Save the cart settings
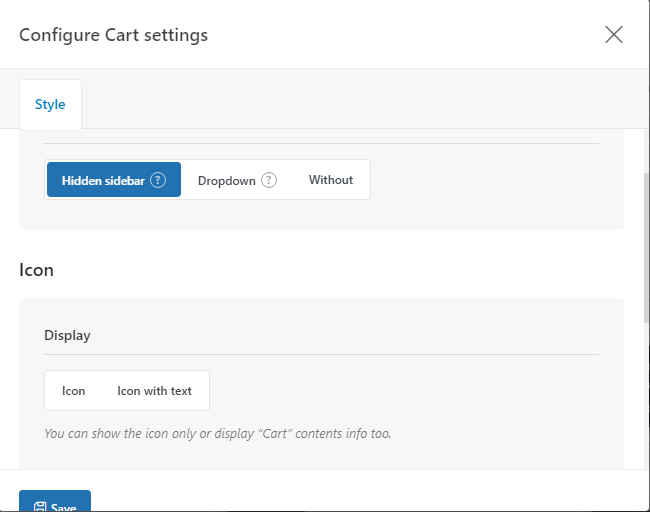The height and width of the screenshot is (512, 650). point(55,501)
